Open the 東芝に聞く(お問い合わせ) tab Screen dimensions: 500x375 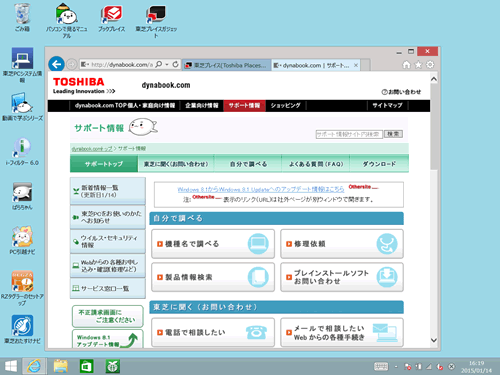pyautogui.click(x=176, y=164)
